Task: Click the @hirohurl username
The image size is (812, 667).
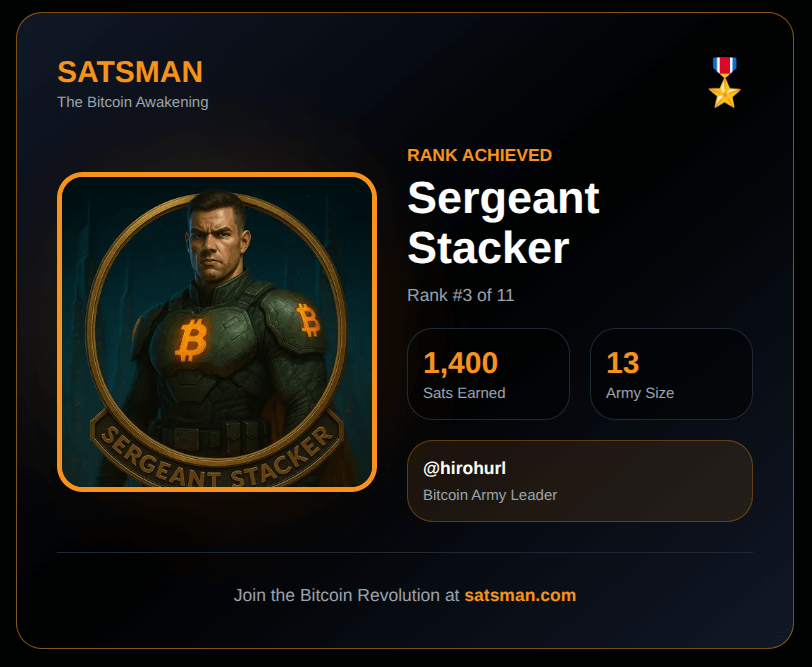Action: point(464,469)
